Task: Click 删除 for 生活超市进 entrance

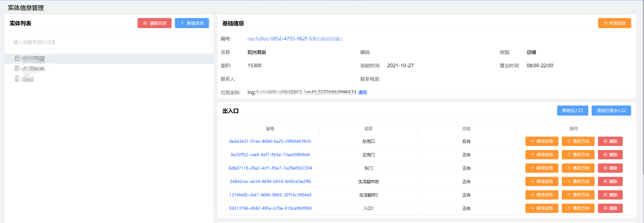Action: 610,181
